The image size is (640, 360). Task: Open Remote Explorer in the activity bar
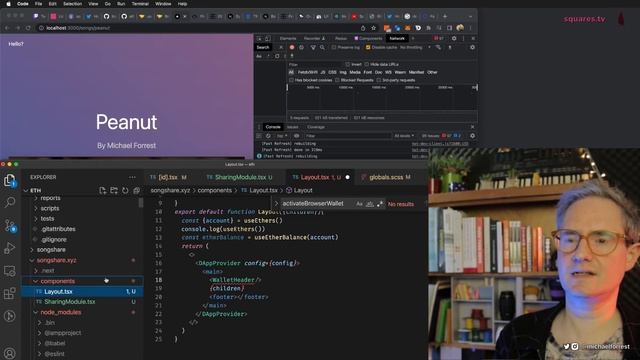10,271
